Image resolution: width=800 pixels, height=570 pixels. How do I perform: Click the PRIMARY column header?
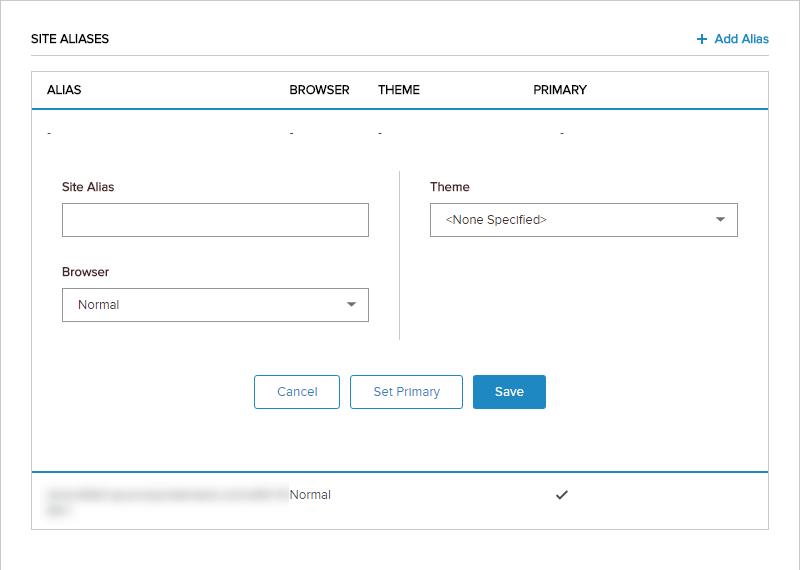tap(560, 90)
